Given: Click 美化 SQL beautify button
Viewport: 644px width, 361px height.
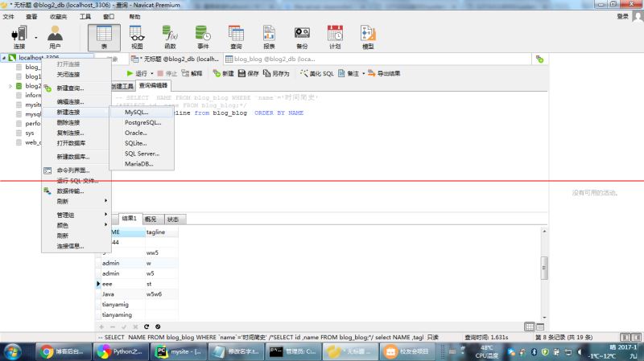Looking at the screenshot, I should coord(316,73).
